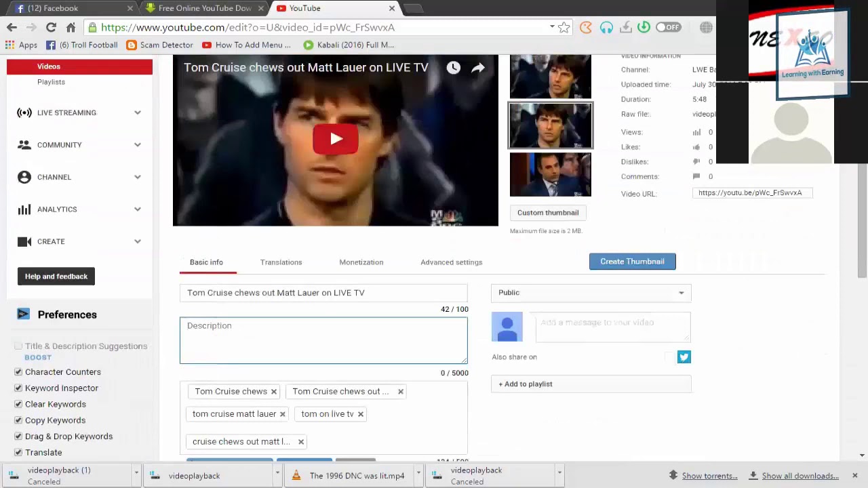This screenshot has width=868, height=488.
Task: Click the Custom thumbnail button
Action: 548,213
